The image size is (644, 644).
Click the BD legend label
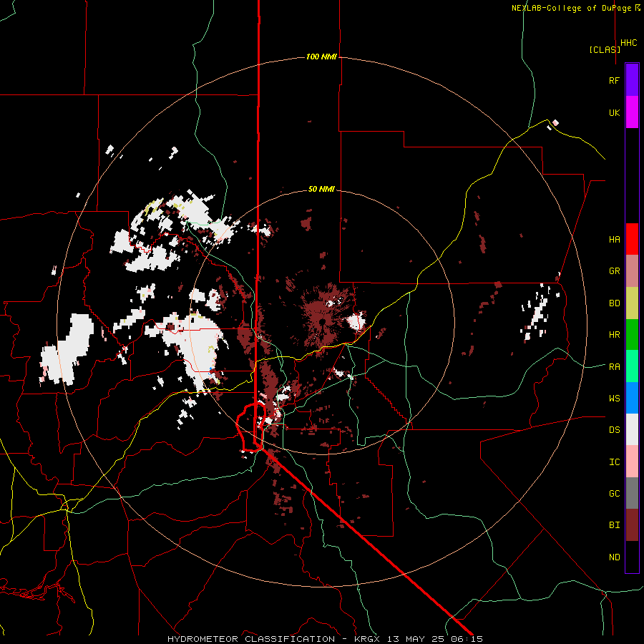pyautogui.click(x=614, y=303)
